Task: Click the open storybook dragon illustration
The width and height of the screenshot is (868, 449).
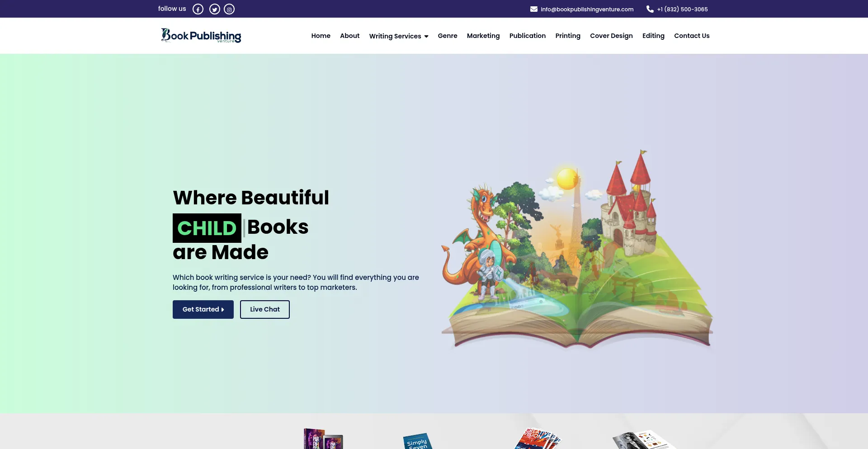Action: tap(577, 250)
